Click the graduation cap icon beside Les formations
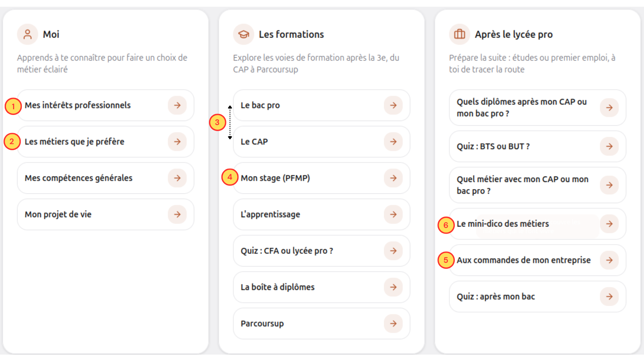This screenshot has height=362, width=644. pos(244,34)
